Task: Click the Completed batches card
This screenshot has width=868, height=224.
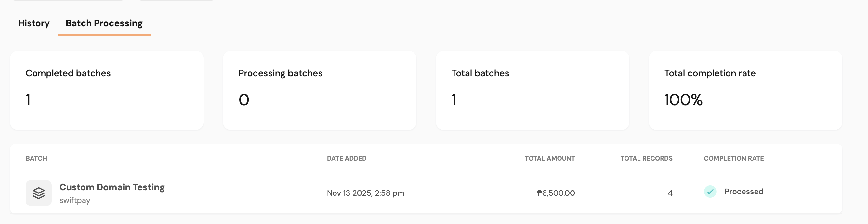Action: [107, 90]
